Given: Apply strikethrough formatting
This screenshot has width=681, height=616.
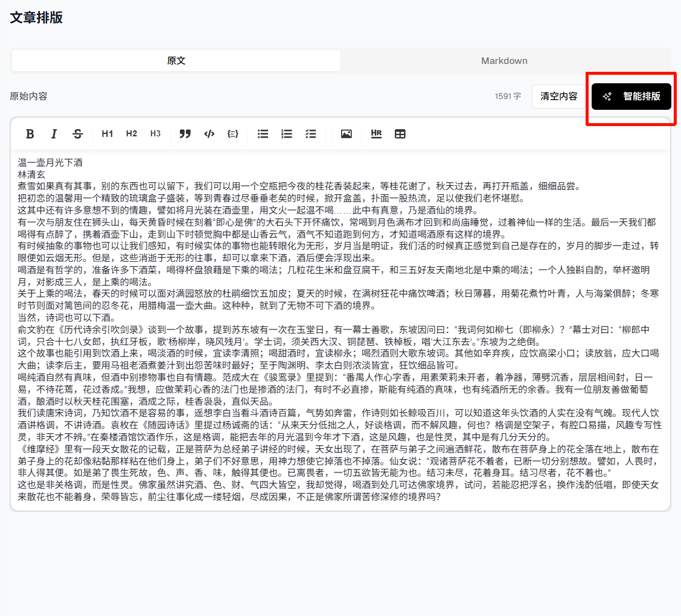Looking at the screenshot, I should coord(78,134).
